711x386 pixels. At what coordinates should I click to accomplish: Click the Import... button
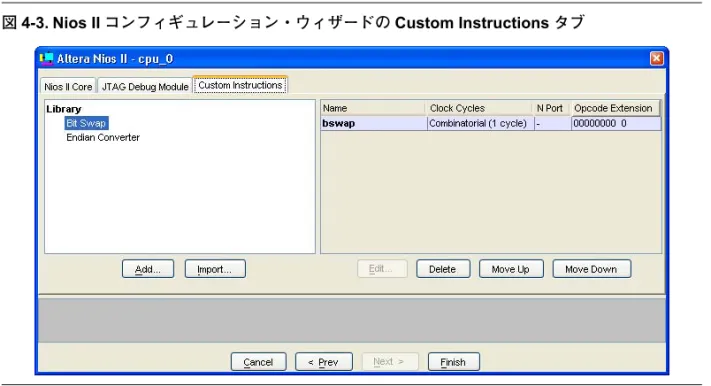tap(215, 269)
